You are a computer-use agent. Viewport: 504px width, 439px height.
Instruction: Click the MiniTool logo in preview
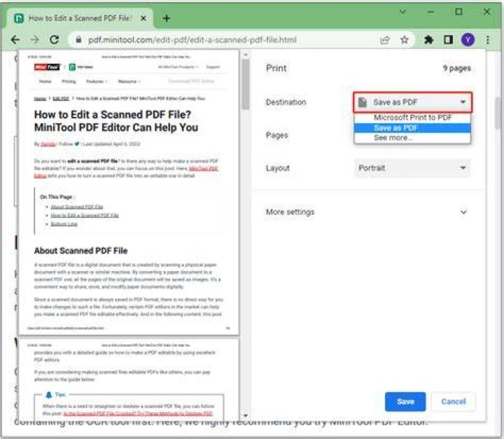click(47, 67)
